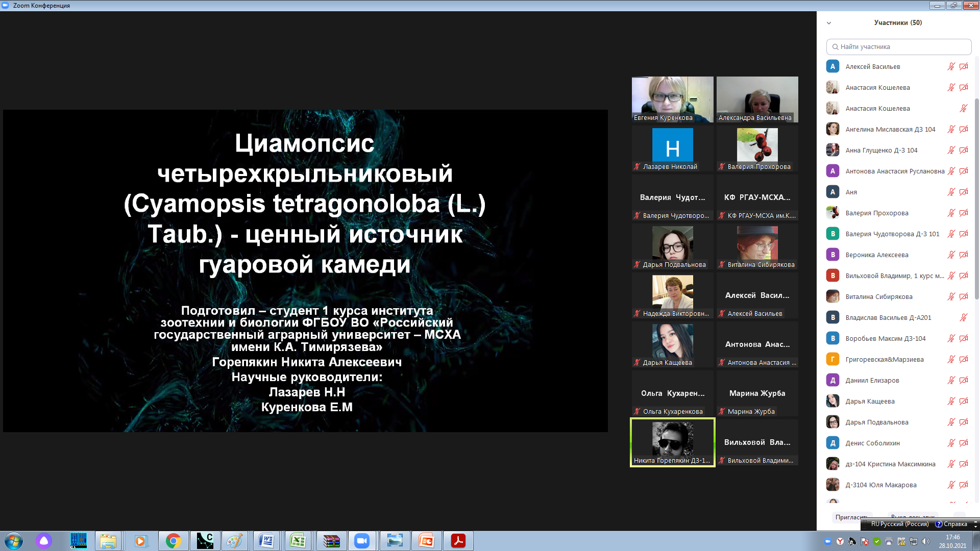The height and width of the screenshot is (551, 980).
Task: Click mic icon for Григоревская&Марзиева
Action: (x=951, y=360)
